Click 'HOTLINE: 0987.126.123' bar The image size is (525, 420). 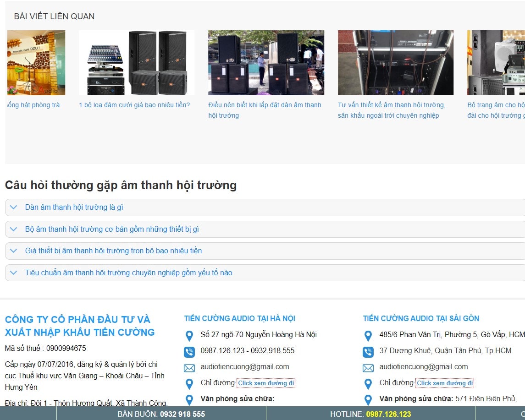[370, 414]
